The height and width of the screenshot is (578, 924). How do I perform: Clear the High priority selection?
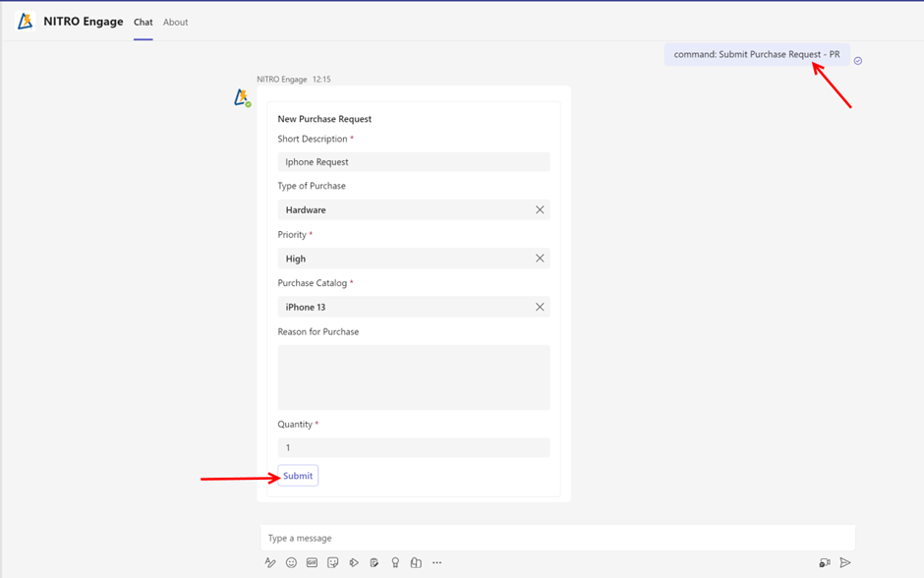pos(540,259)
